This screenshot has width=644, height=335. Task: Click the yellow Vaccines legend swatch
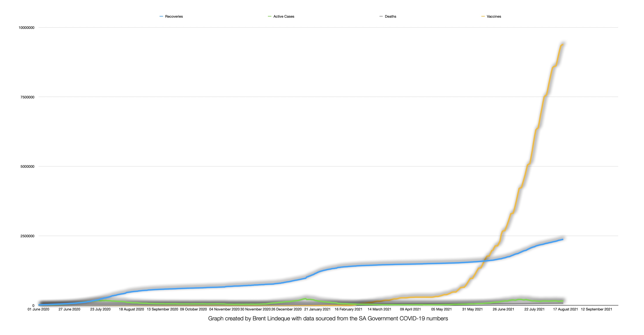483,17
